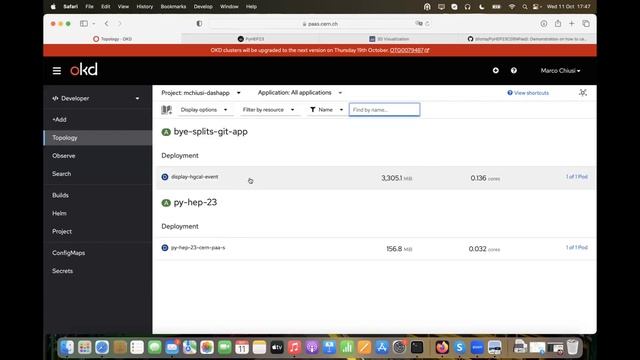Click the application badge of bye-splits-git-app
This screenshot has width=640, height=360.
(166, 132)
